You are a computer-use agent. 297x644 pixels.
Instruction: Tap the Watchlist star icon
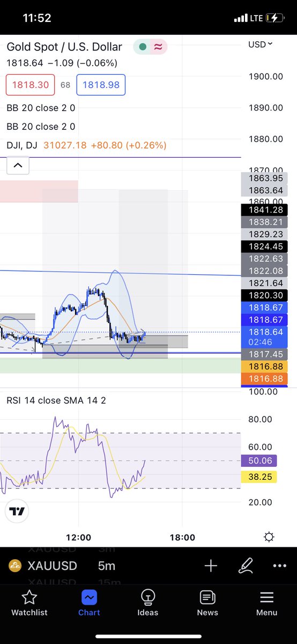[29, 597]
